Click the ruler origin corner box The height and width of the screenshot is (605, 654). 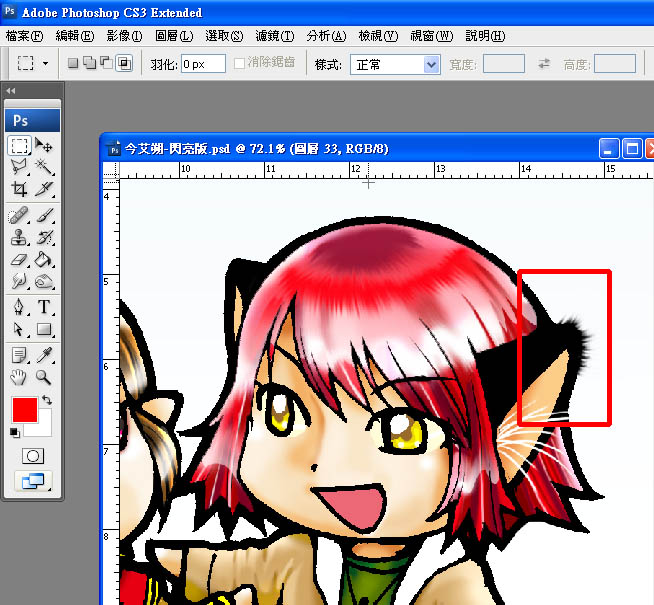(x=111, y=171)
